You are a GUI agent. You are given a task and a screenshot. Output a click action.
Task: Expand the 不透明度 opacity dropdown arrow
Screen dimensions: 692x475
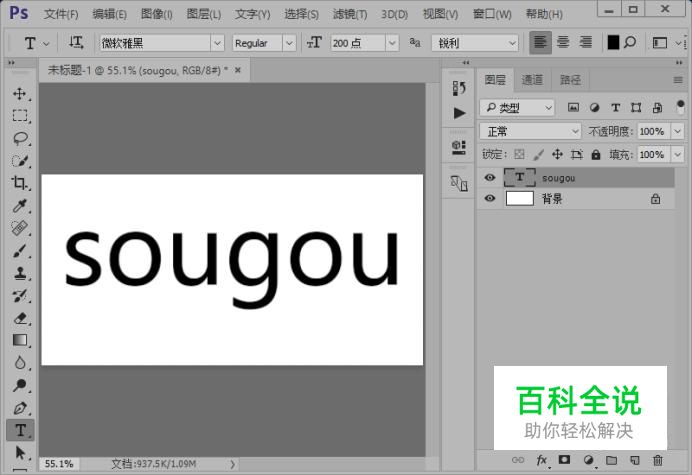(677, 131)
